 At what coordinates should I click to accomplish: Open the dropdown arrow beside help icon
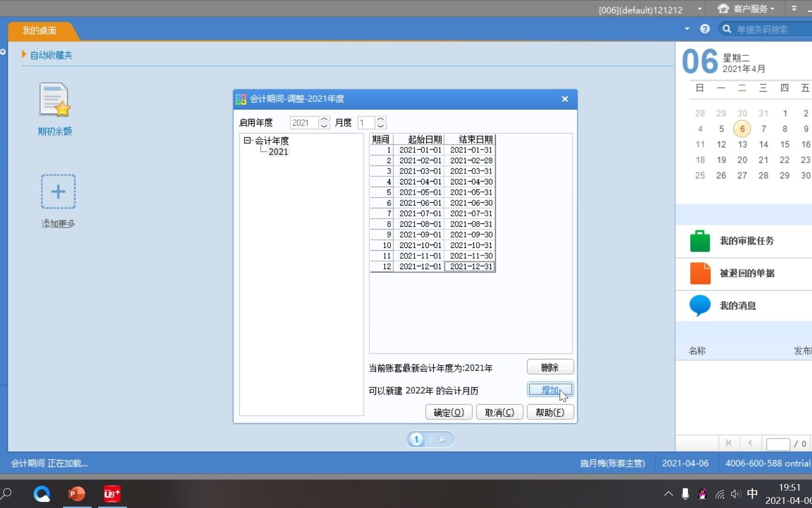[x=687, y=29]
